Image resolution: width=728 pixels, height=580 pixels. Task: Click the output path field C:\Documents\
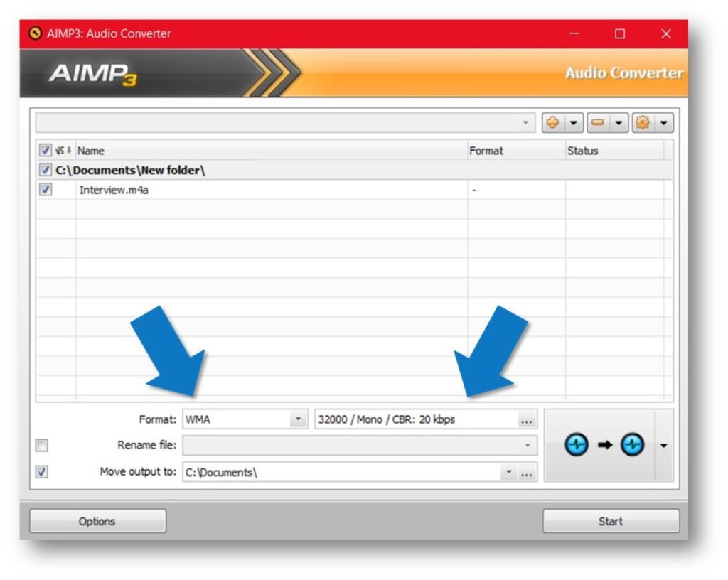point(341,473)
